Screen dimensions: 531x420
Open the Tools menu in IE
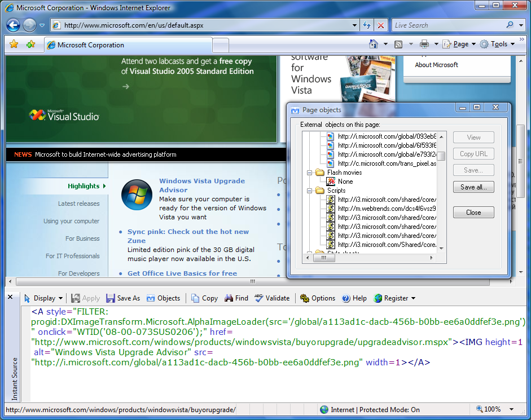click(498, 44)
